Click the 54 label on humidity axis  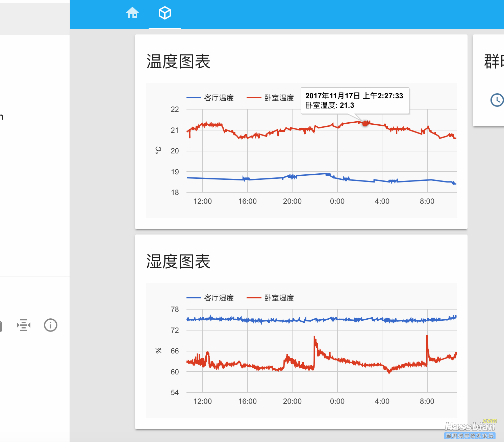pos(175,393)
